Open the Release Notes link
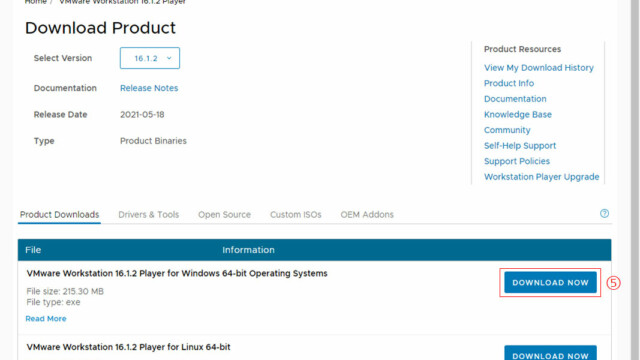Viewport: 640px width, 360px height. 149,88
